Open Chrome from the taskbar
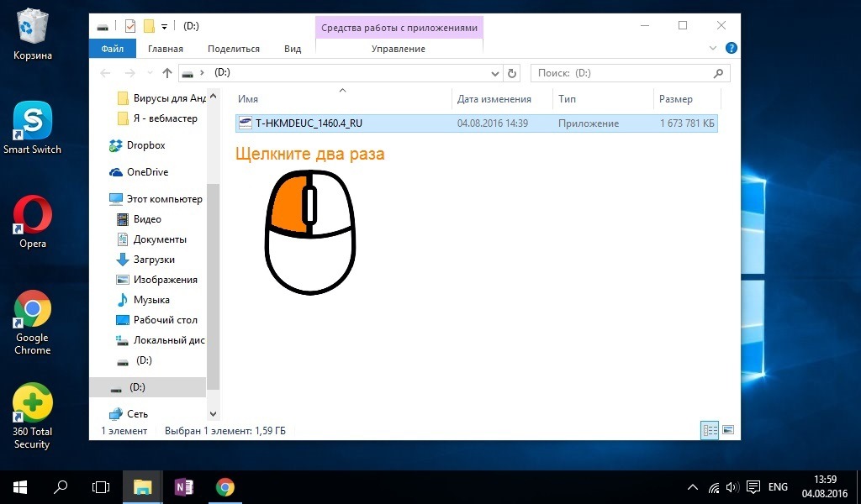The image size is (861, 504). click(x=224, y=487)
